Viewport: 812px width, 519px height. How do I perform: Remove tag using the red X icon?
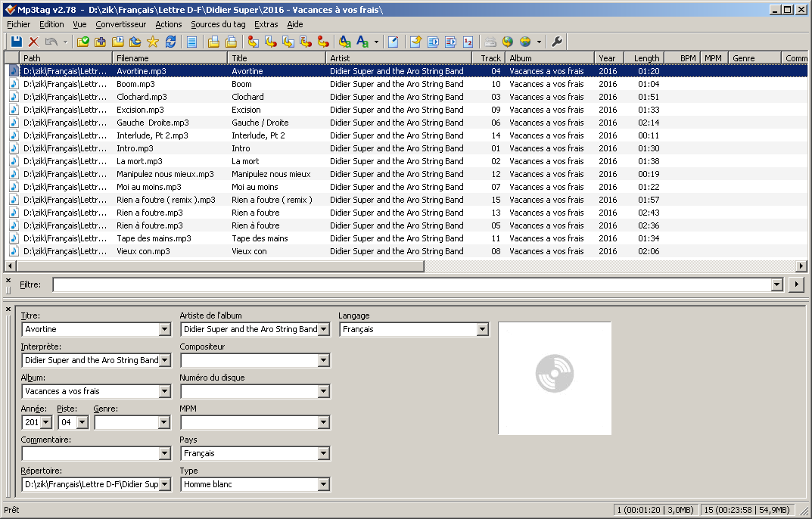pyautogui.click(x=33, y=42)
